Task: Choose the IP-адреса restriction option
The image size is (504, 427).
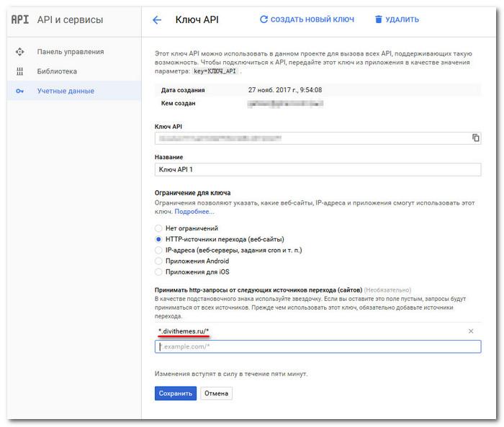Action: 159,250
